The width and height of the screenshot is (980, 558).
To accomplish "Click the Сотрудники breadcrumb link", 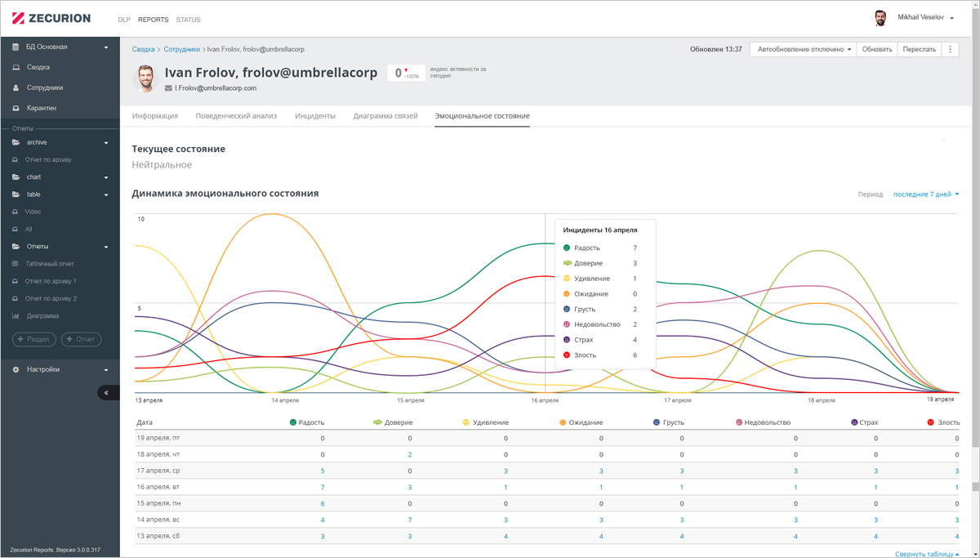I will tap(181, 49).
